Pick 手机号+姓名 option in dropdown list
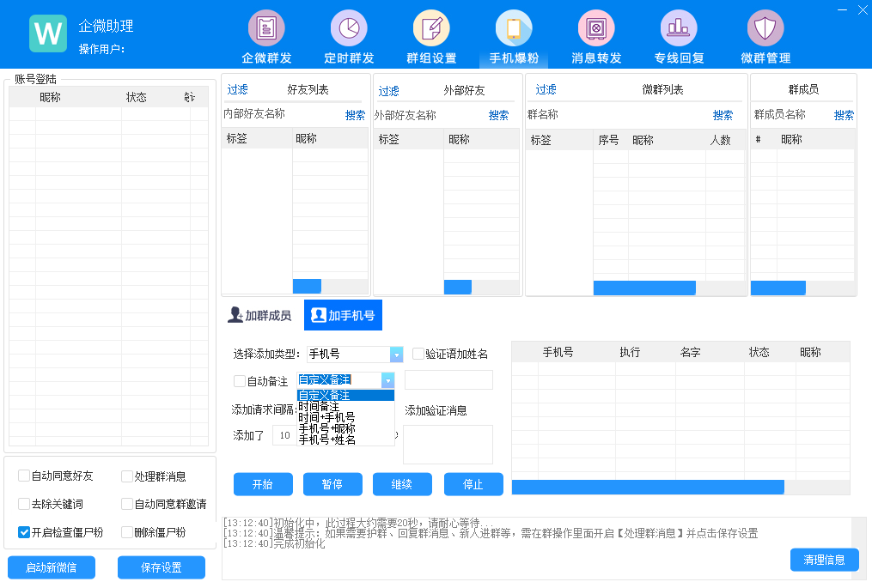872x588 pixels. tap(326, 439)
